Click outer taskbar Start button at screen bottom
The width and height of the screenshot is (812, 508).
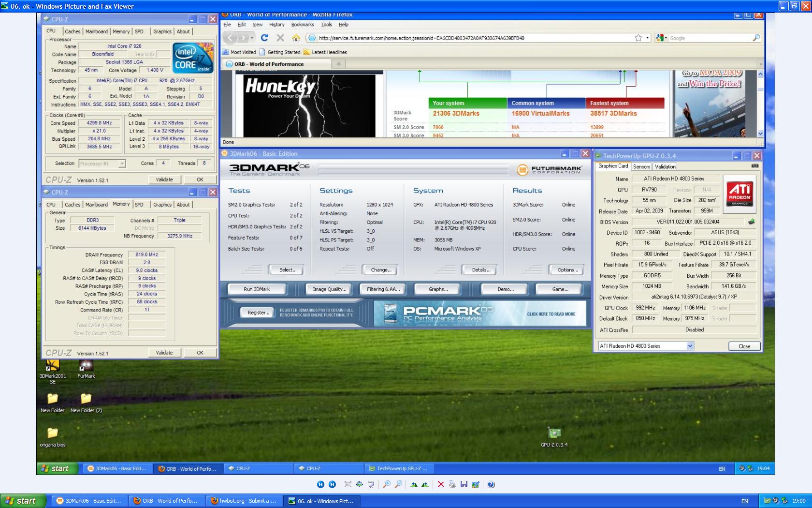point(23,501)
